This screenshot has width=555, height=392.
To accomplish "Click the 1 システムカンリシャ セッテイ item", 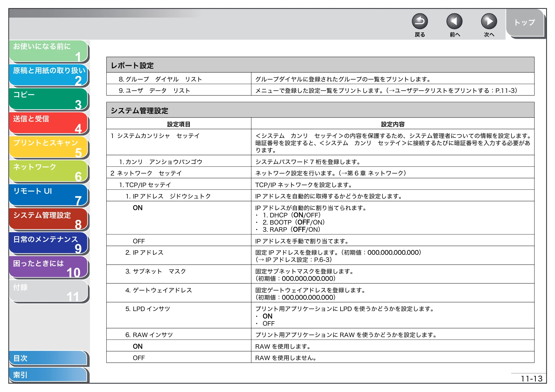I will click(155, 136).
